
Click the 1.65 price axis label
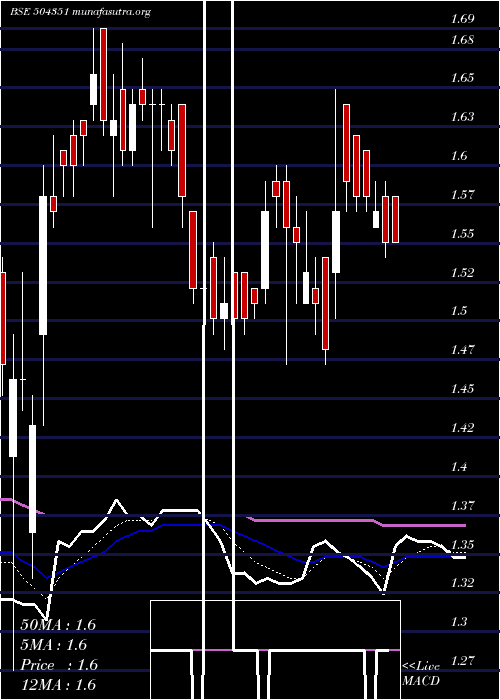pyautogui.click(x=462, y=78)
